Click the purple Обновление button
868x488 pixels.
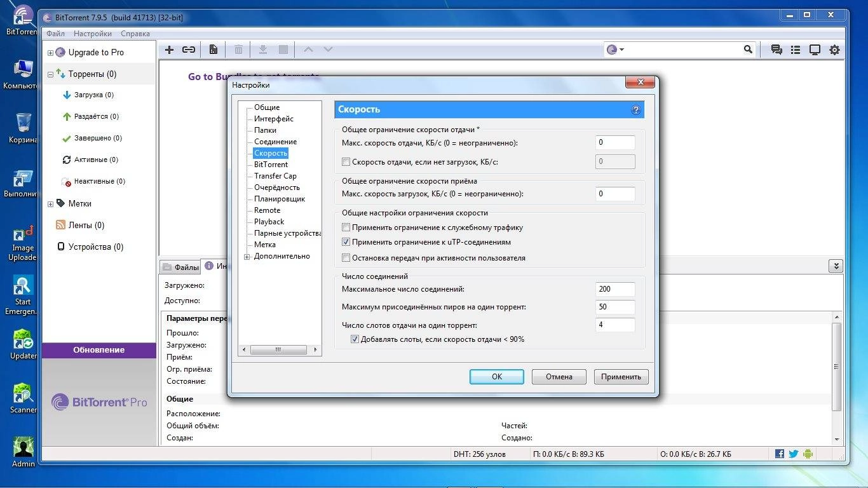(99, 350)
